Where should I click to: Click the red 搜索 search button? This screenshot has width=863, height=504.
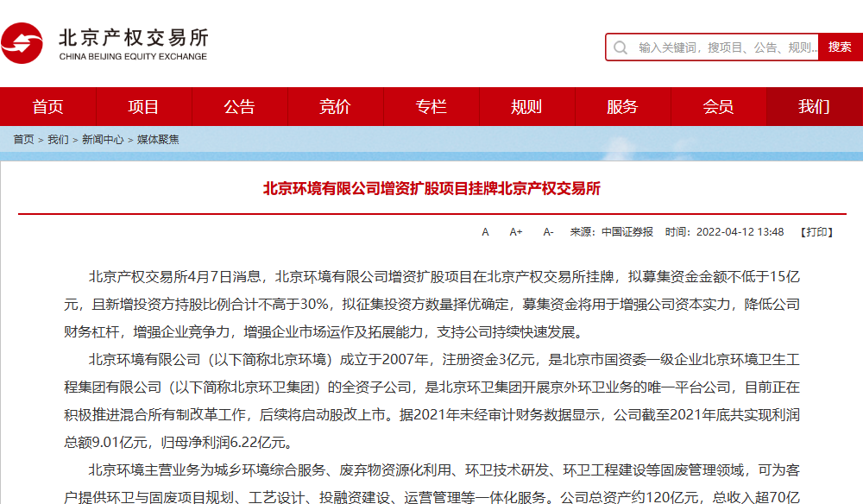click(x=840, y=47)
